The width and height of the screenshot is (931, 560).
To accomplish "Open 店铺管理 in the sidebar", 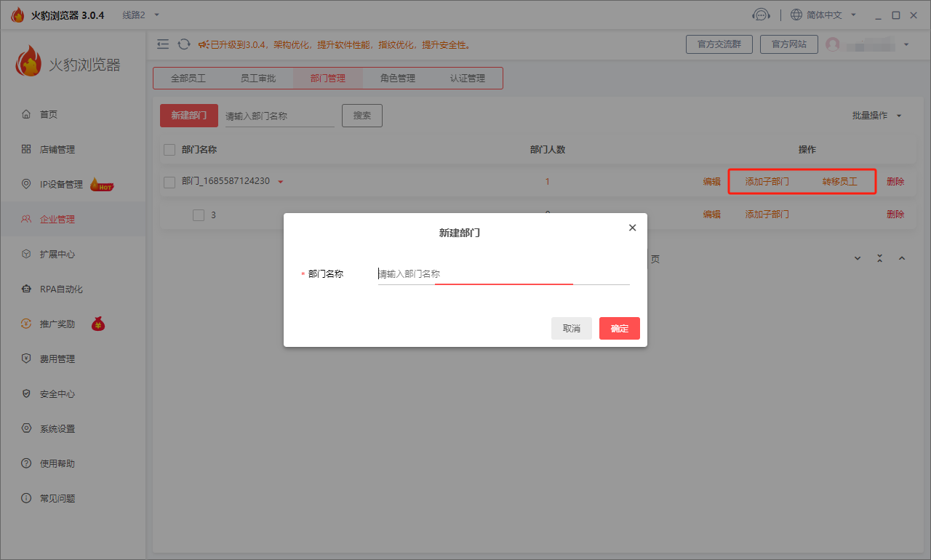I will click(57, 149).
